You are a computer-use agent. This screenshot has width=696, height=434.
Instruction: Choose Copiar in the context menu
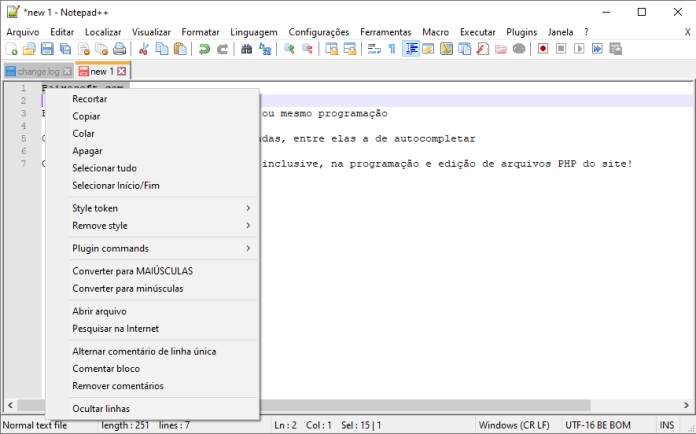tap(86, 116)
